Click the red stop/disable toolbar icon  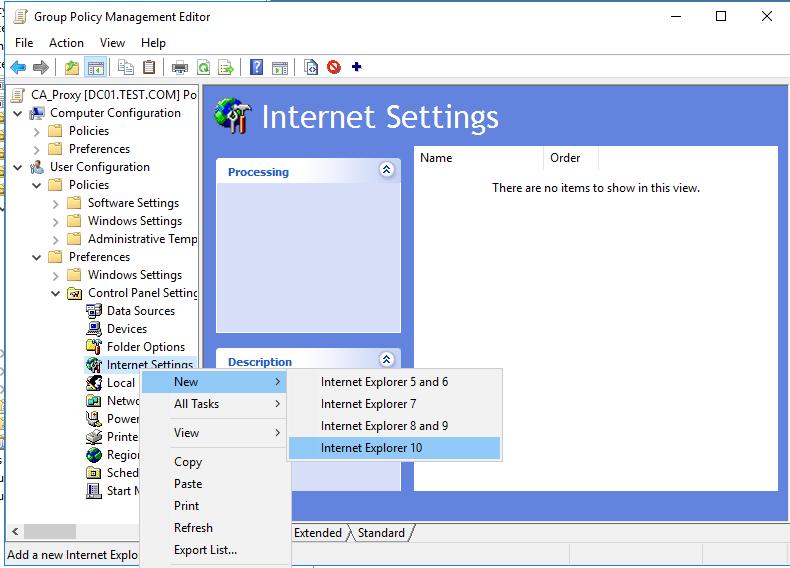pyautogui.click(x=334, y=67)
